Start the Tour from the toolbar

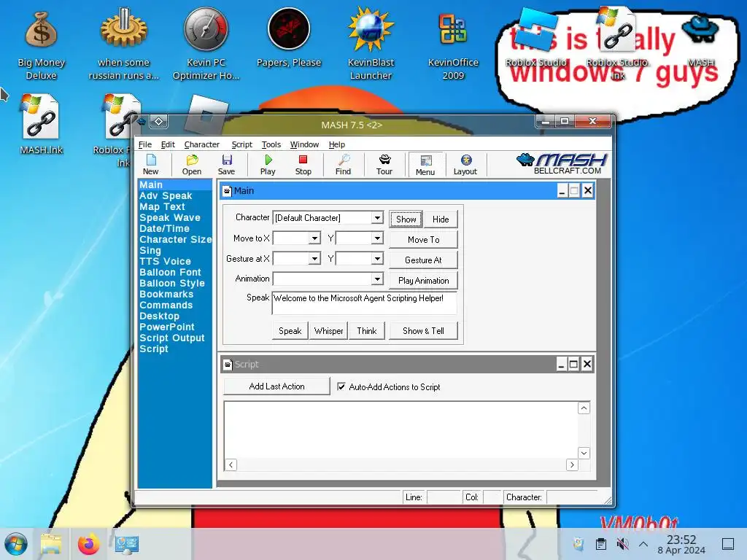pyautogui.click(x=384, y=165)
